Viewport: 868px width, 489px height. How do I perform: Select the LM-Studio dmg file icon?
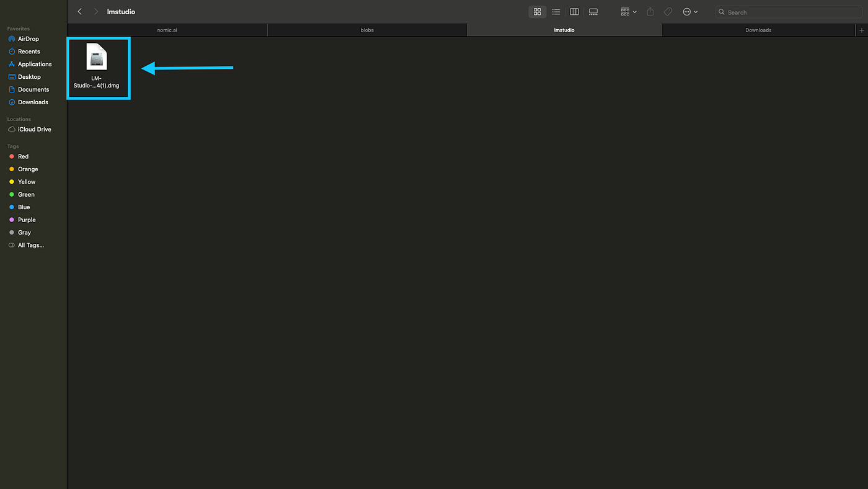click(97, 56)
